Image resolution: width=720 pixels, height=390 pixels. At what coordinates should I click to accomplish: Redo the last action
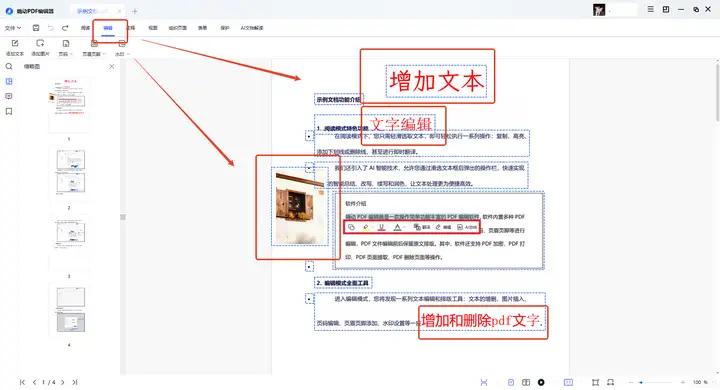tap(65, 28)
